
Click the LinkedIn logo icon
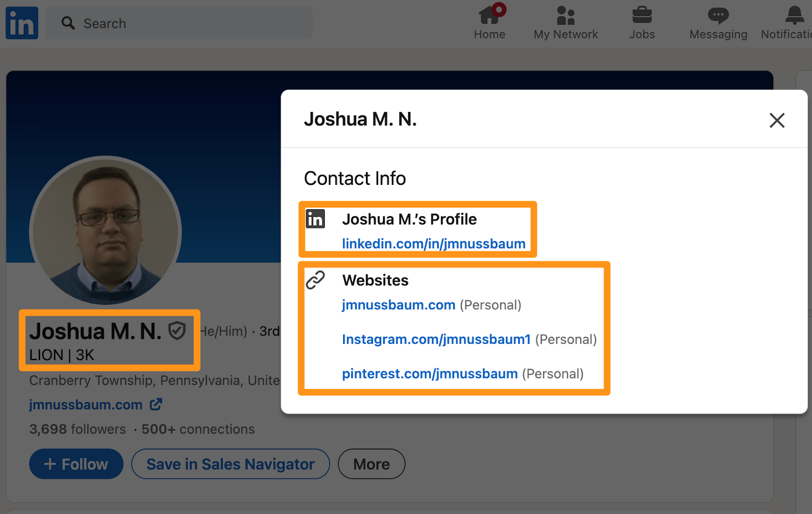click(x=22, y=23)
